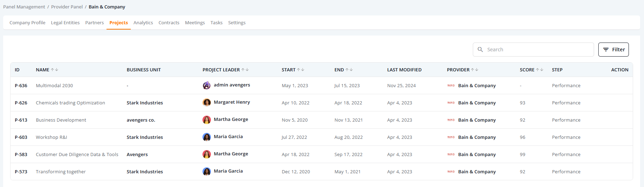This screenshot has width=644, height=187.
Task: Click Bain & Company provider in P-636 row
Action: [x=477, y=85]
